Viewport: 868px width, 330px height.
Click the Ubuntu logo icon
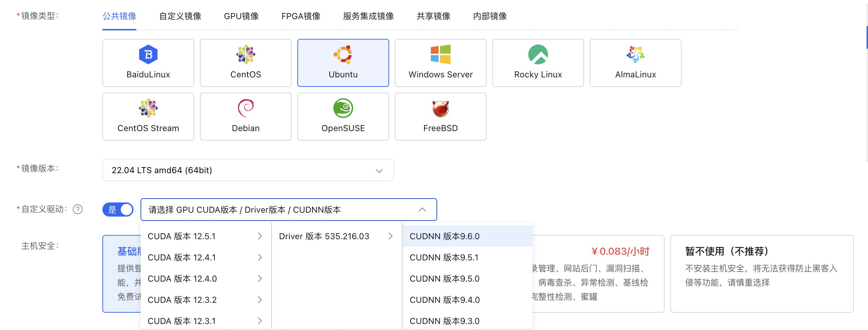[x=343, y=54]
